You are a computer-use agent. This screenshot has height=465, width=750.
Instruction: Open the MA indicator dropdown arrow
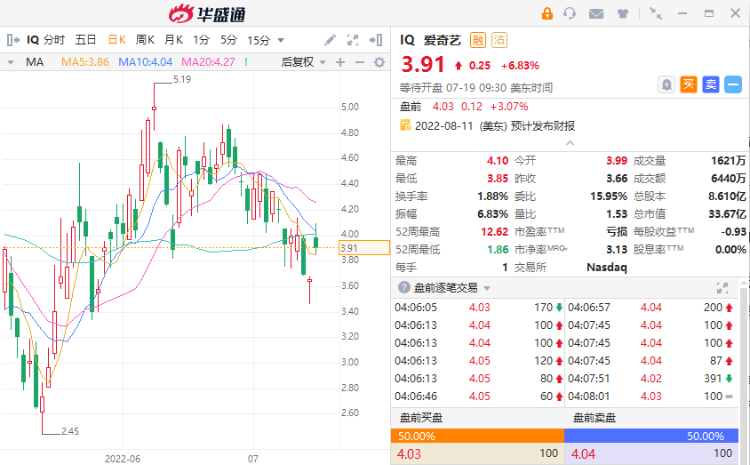click(x=11, y=62)
